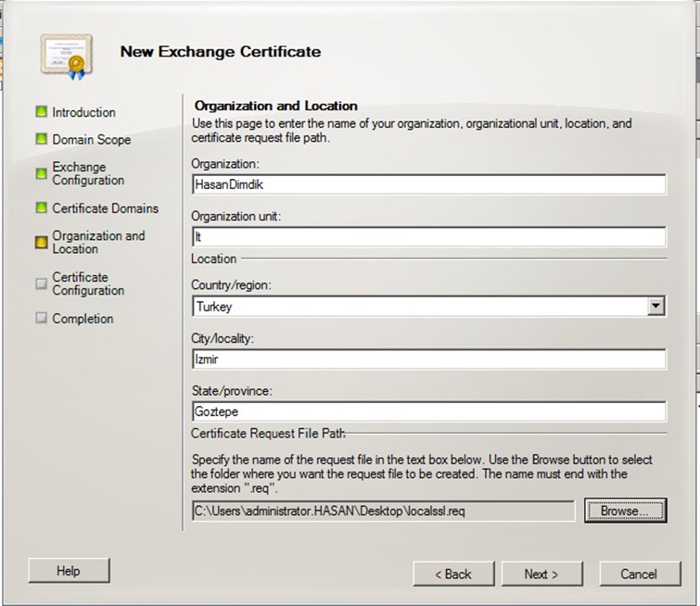
Task: Click the green Introduction step indicator
Action: [41, 111]
